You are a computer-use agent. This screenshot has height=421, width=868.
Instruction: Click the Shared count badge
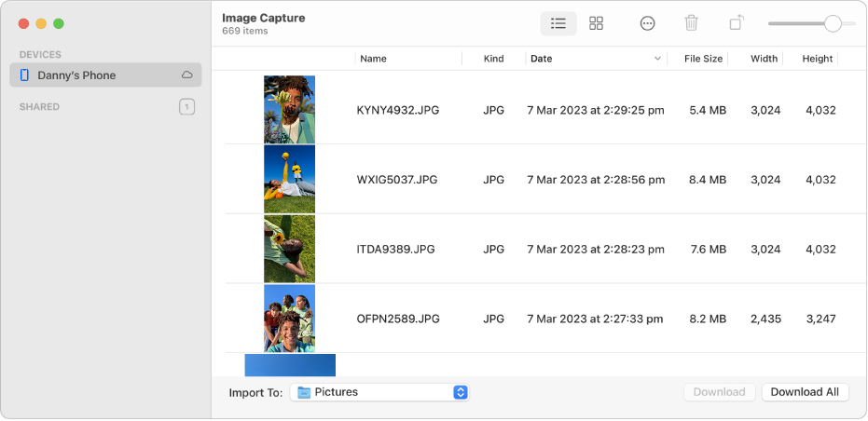[186, 107]
